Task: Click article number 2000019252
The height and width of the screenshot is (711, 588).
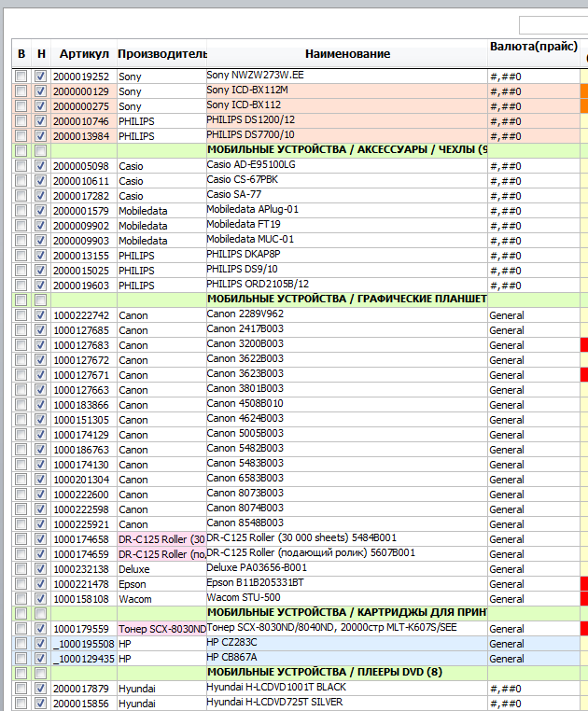Action: pos(81,77)
